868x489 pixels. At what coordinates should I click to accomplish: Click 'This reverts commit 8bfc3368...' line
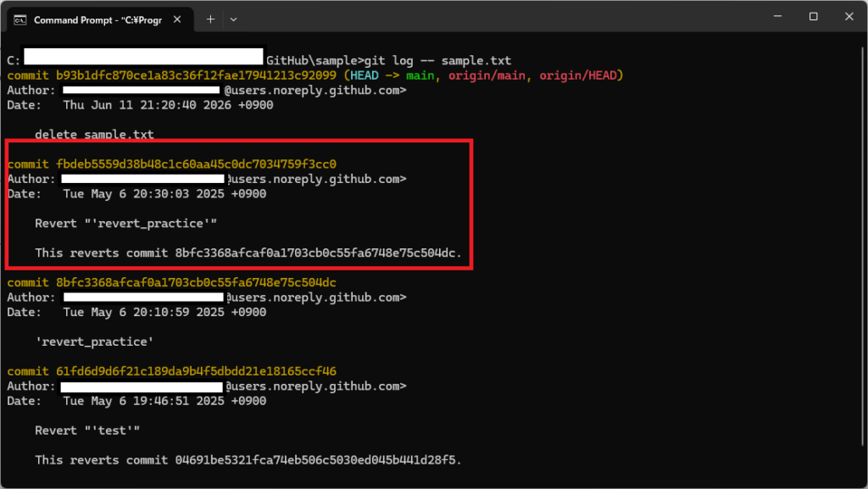pyautogui.click(x=248, y=253)
